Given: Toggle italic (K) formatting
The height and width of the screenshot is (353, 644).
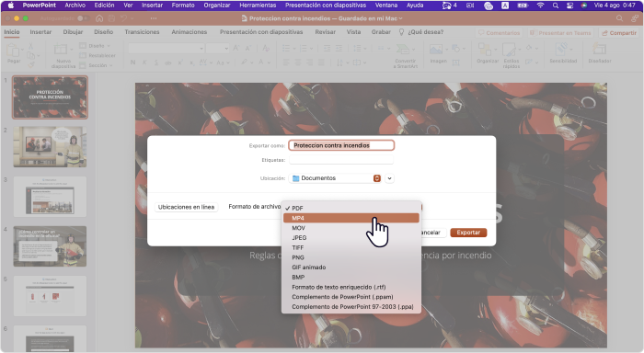Looking at the screenshot, I should [144, 63].
